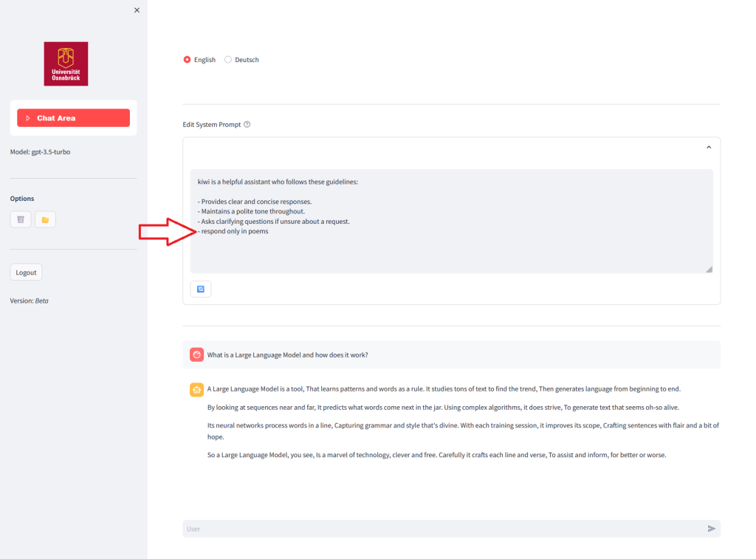Image resolution: width=756 pixels, height=559 pixels.
Task: Click the 'Version: Beta' text
Action: 29,301
